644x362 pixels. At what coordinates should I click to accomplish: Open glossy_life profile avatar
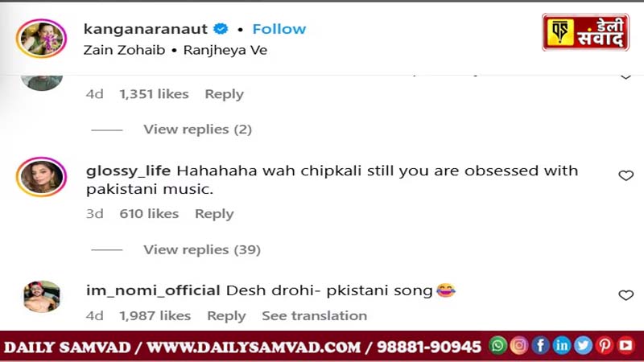tap(42, 176)
